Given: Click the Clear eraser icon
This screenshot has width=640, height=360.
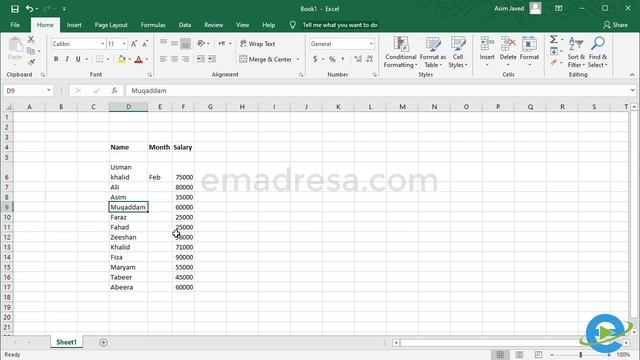Looking at the screenshot, I should click(x=553, y=62).
